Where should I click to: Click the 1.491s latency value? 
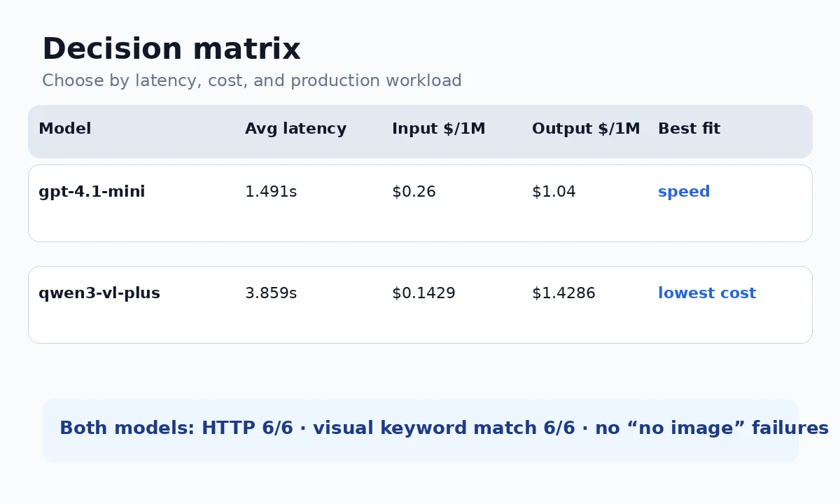(271, 192)
